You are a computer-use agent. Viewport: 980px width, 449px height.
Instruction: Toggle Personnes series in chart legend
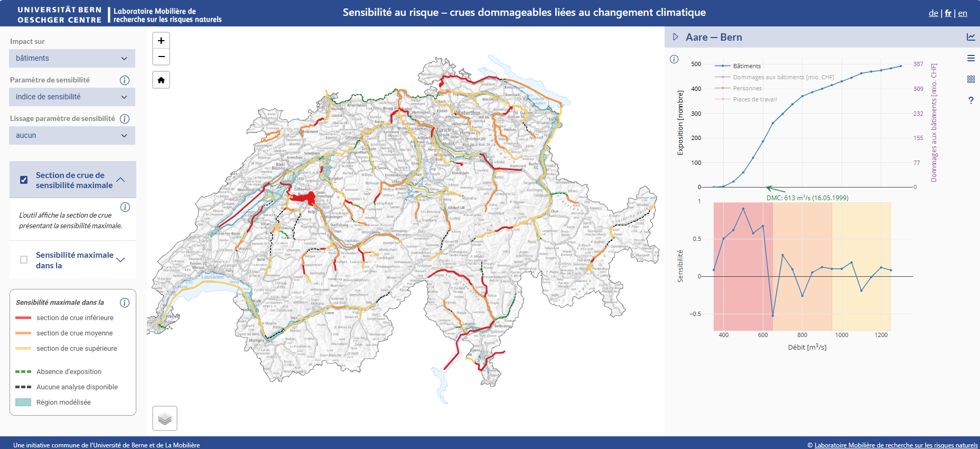coord(747,88)
